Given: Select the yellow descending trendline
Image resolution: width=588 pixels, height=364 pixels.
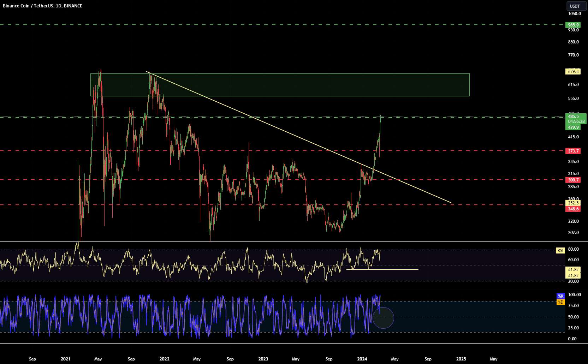Looking at the screenshot, I should click(x=299, y=137).
